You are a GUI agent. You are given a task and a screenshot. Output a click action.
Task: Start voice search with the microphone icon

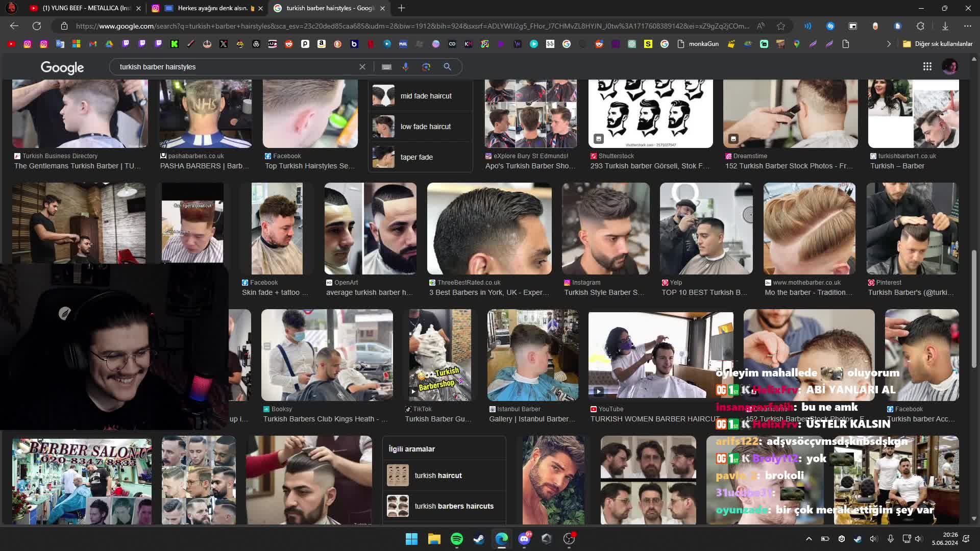click(406, 66)
